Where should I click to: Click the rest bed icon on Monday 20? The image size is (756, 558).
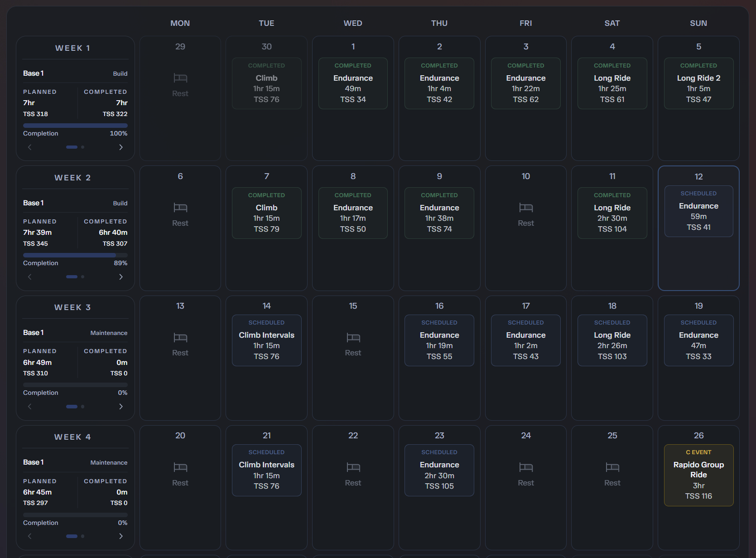click(180, 467)
